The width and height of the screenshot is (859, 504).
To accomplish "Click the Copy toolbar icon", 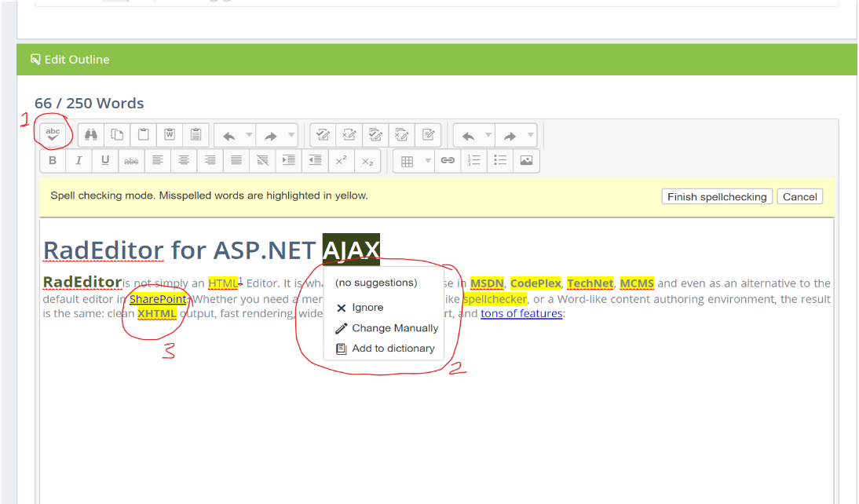I will pos(117,135).
